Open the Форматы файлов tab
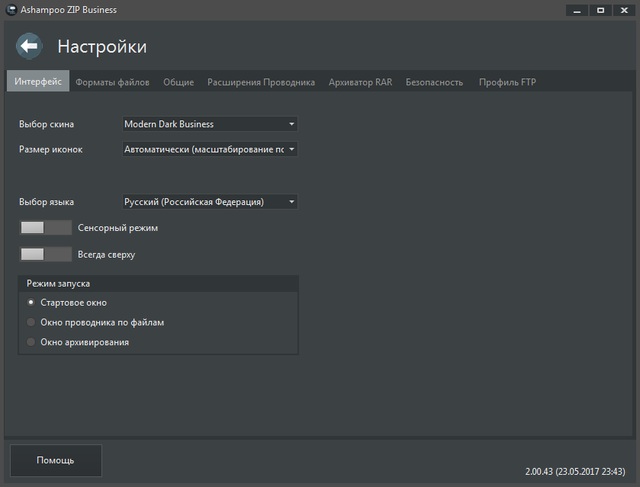Viewport: 640px width, 487px height. pyautogui.click(x=112, y=82)
